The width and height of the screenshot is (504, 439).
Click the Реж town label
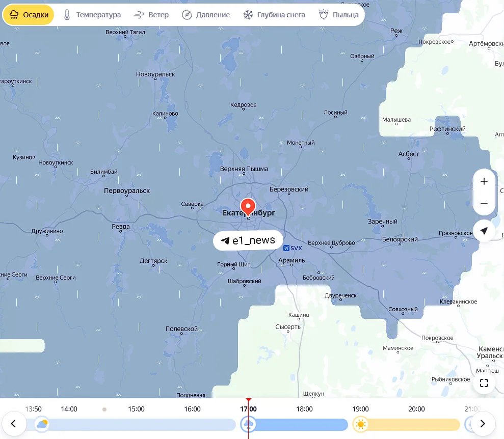tap(396, 31)
